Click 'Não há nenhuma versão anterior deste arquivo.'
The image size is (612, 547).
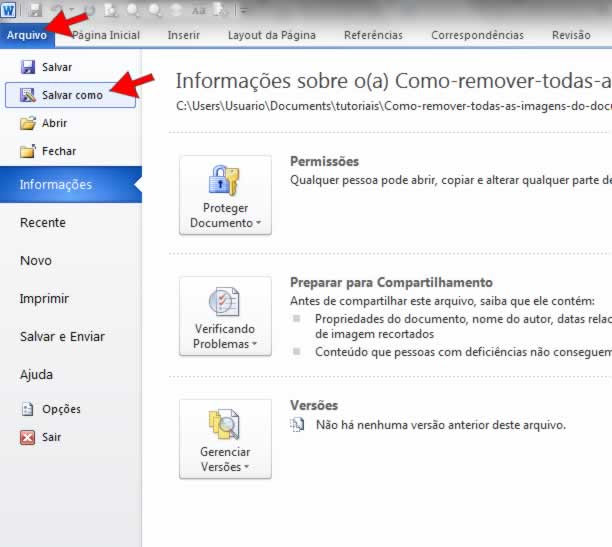(441, 425)
